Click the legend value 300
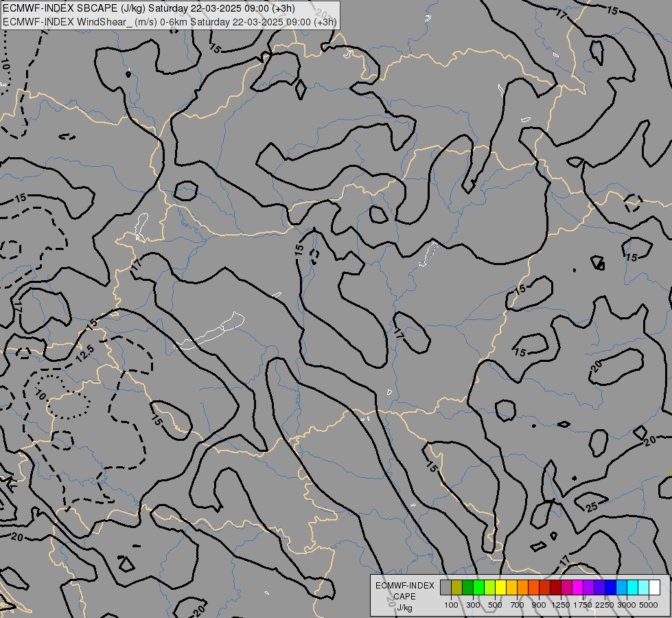The height and width of the screenshot is (618, 672). pos(473,605)
